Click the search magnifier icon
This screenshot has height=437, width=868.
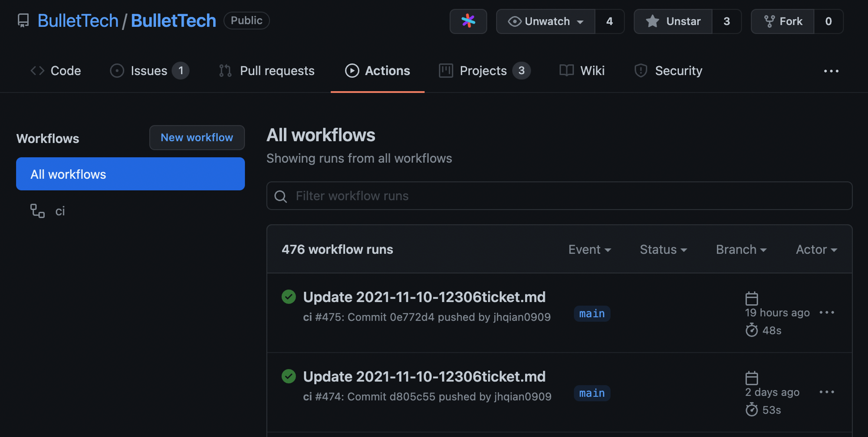pos(281,197)
